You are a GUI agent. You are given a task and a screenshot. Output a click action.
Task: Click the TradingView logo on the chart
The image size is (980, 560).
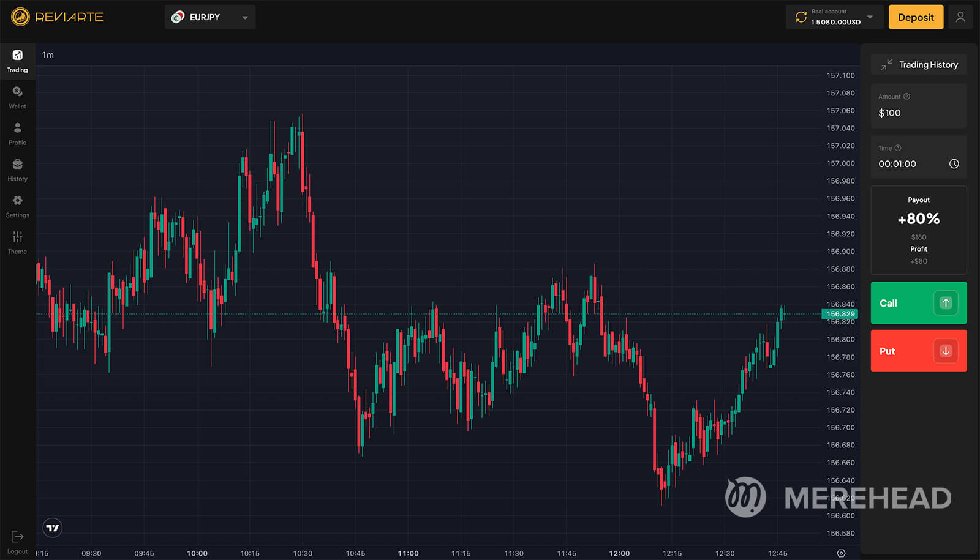click(x=53, y=528)
